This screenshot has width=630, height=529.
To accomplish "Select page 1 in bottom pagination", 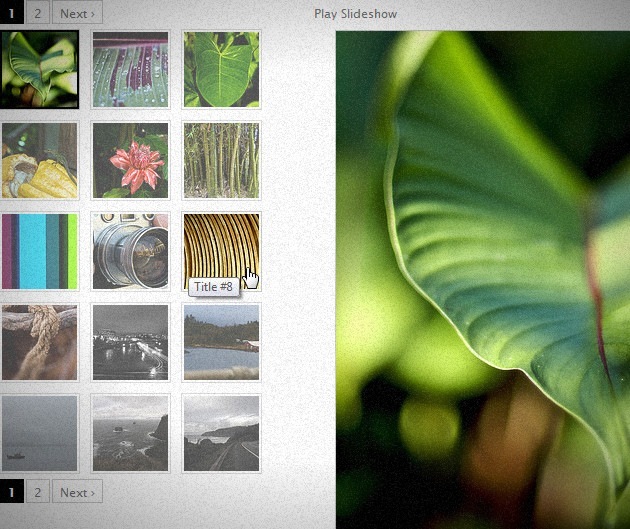I will tap(11, 491).
